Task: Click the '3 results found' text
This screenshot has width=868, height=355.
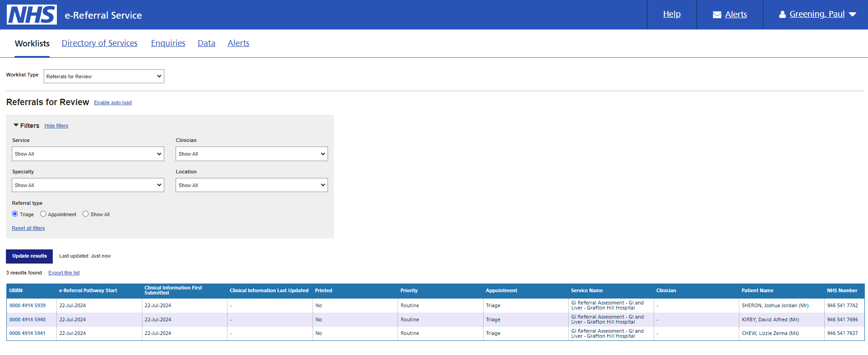Action: [24, 273]
